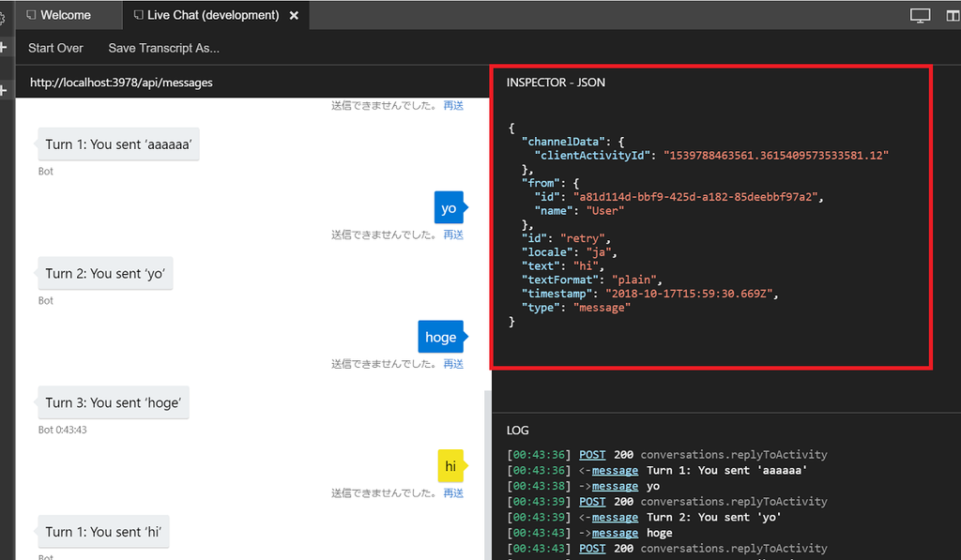
Task: Click the endpoint URL localhost:3978/api/messages
Action: pos(121,83)
